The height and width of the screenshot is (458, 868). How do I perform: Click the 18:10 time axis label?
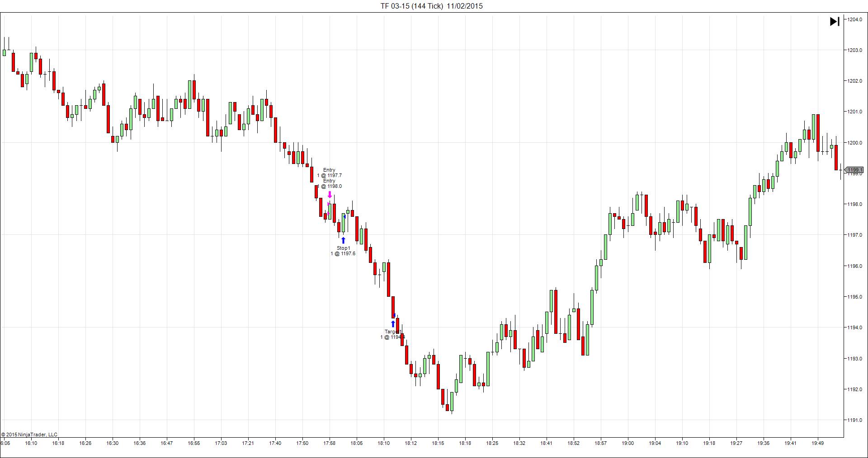click(x=384, y=443)
